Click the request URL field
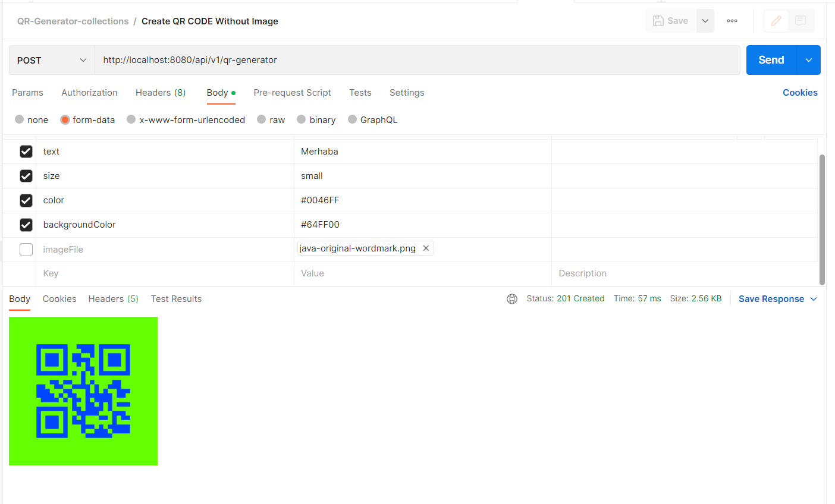The image size is (835, 504). tap(417, 60)
